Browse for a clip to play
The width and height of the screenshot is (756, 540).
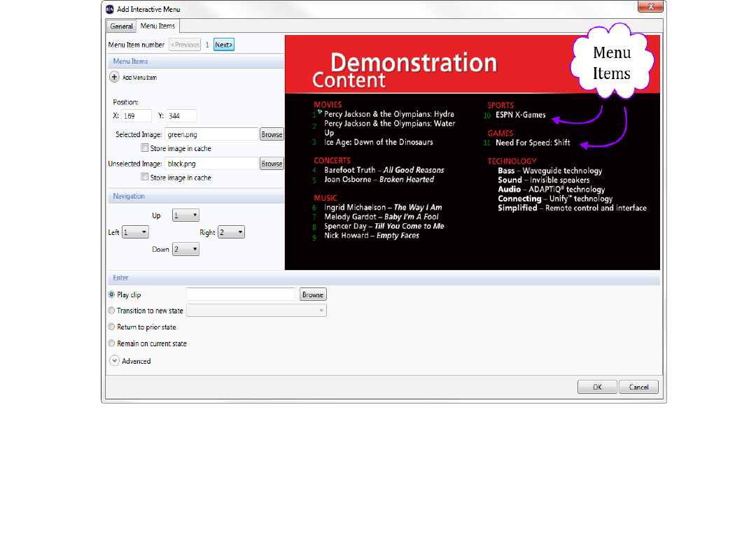313,294
